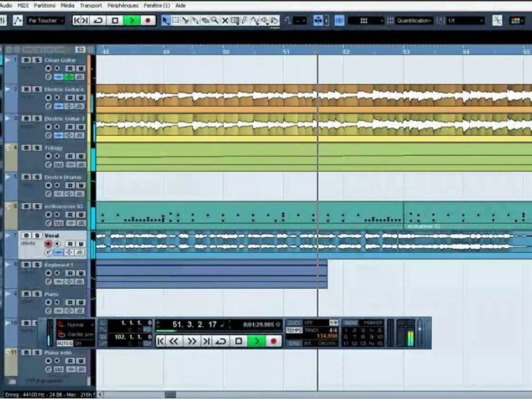
Task: Select the Color tool
Action: pyautogui.click(x=274, y=21)
